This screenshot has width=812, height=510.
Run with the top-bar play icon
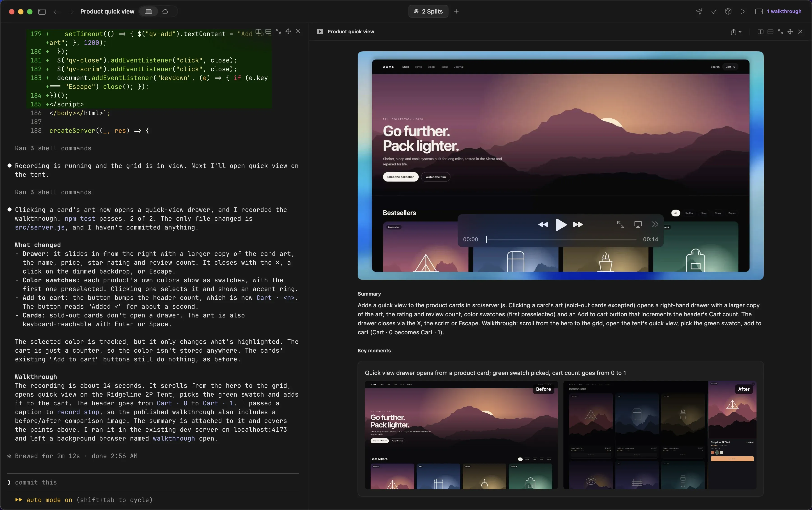click(743, 11)
